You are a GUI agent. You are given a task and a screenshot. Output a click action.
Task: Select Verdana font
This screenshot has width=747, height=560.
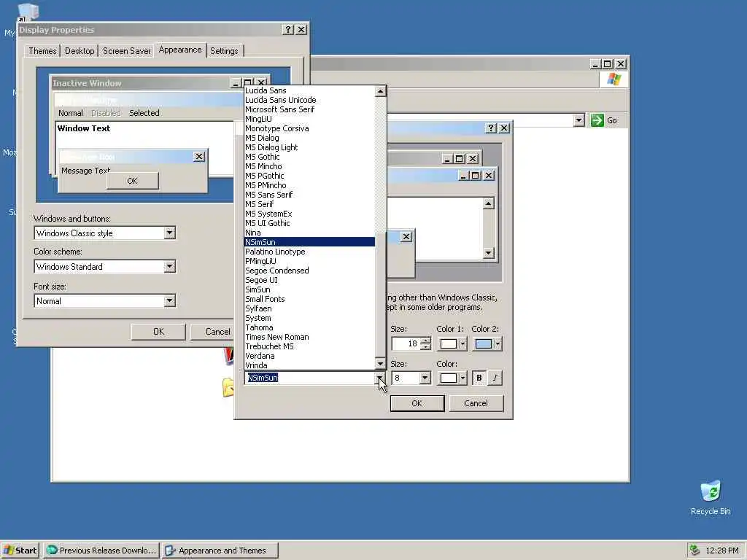coord(309,356)
